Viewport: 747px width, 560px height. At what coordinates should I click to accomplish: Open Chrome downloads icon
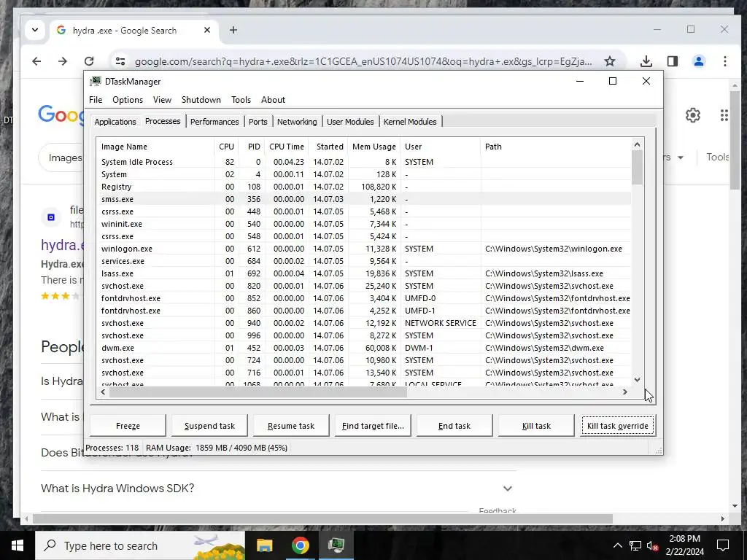pyautogui.click(x=646, y=61)
